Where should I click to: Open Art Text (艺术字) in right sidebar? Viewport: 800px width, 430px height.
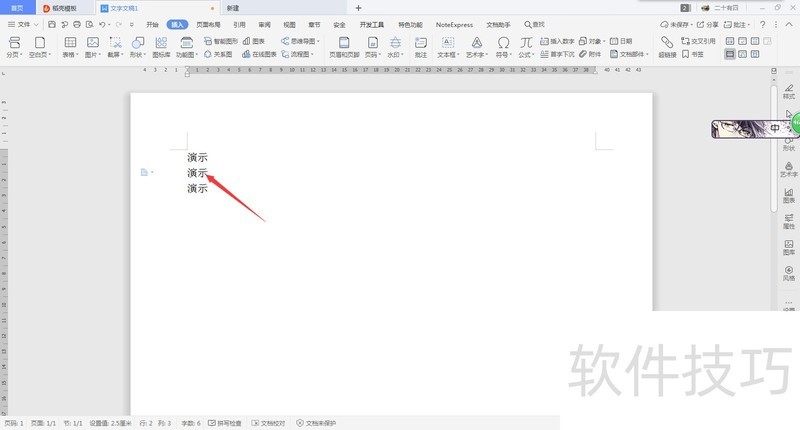click(789, 169)
